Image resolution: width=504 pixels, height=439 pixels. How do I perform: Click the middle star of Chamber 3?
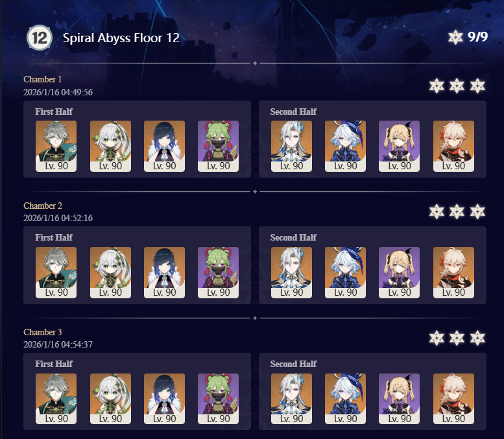tap(457, 338)
